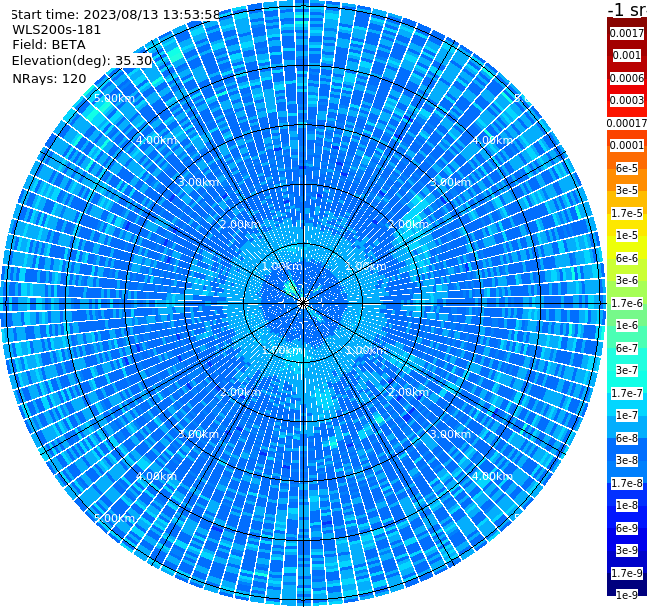Select the WLS200s-181 instrument label
647x607 pixels.
point(57,30)
